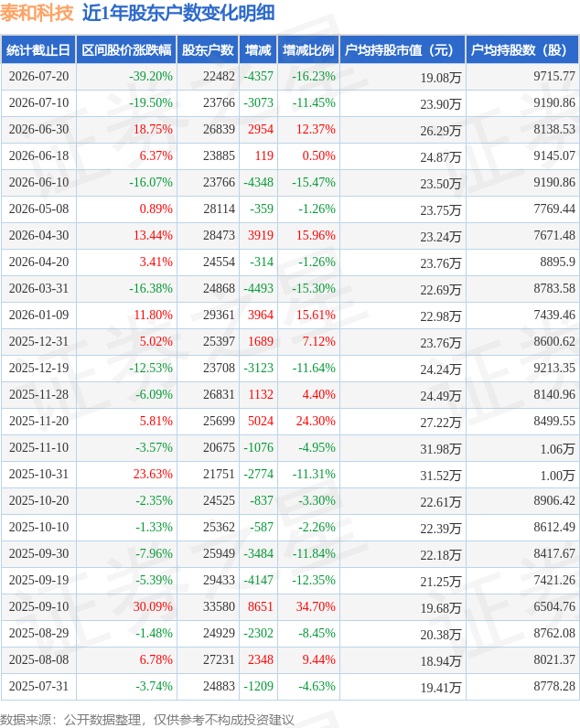The width and height of the screenshot is (580, 728).
Task: Click the 数据来源 footer note
Action: pyautogui.click(x=146, y=720)
